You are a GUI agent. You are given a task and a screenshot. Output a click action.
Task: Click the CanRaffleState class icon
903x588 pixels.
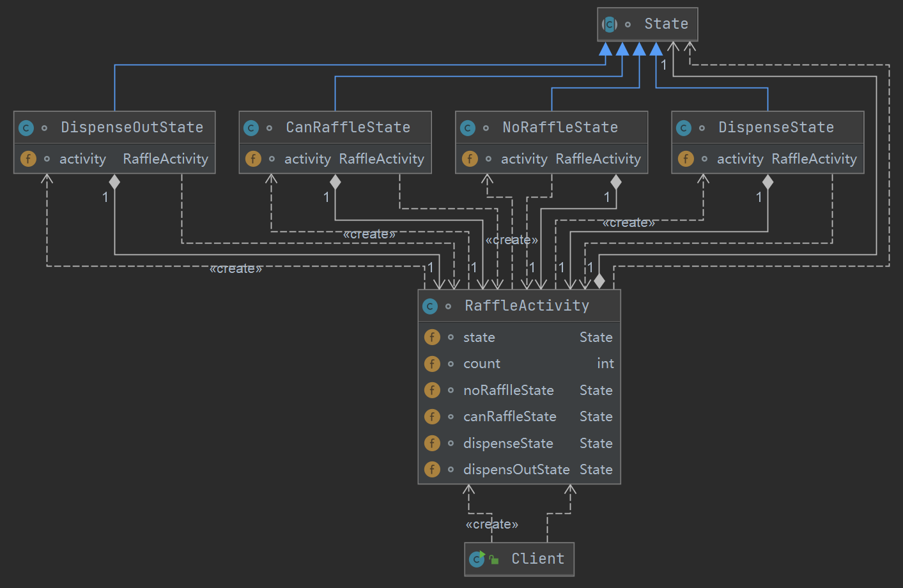tap(251, 128)
